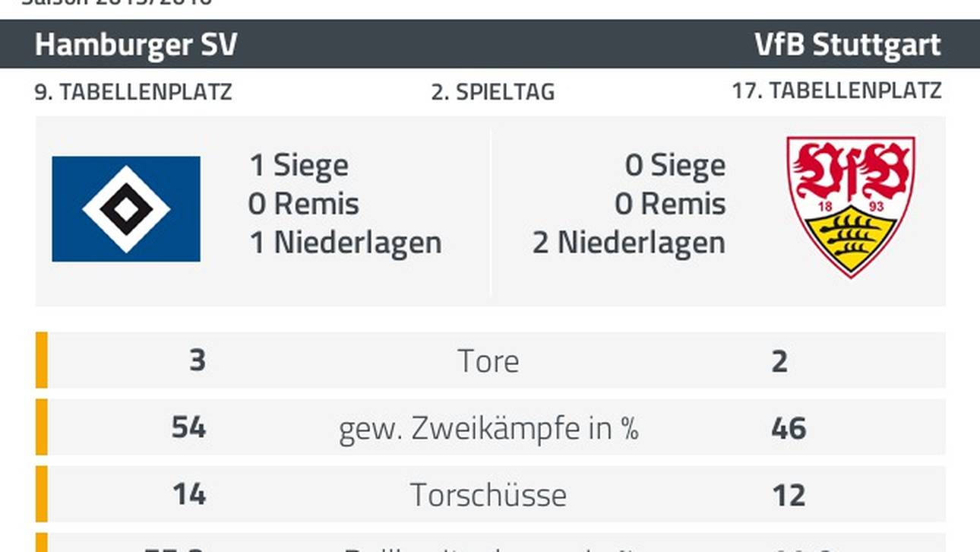Click Hamburg's Zweikämpfe value 54

pos(188,428)
